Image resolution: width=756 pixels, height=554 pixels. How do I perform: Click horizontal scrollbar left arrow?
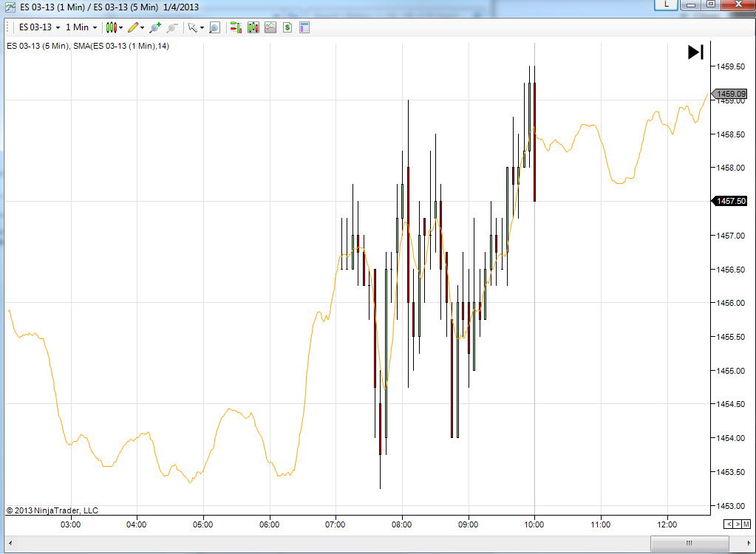(10, 543)
